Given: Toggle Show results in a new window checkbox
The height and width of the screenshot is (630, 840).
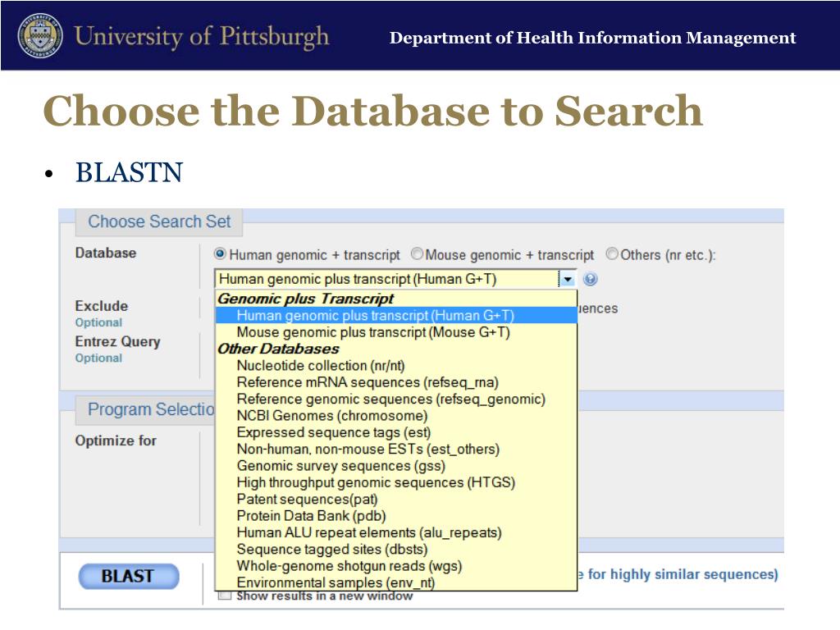Looking at the screenshot, I should tap(225, 596).
